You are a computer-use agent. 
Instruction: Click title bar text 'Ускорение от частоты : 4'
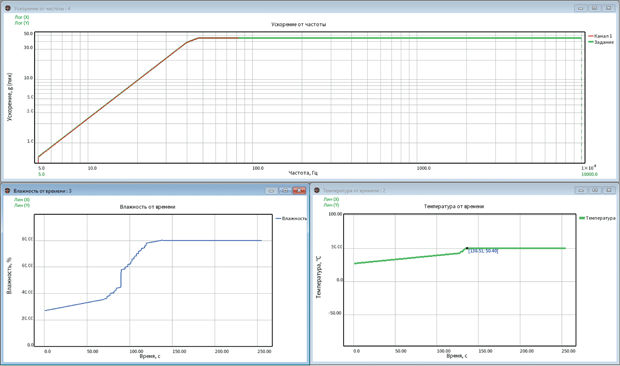pyautogui.click(x=42, y=8)
